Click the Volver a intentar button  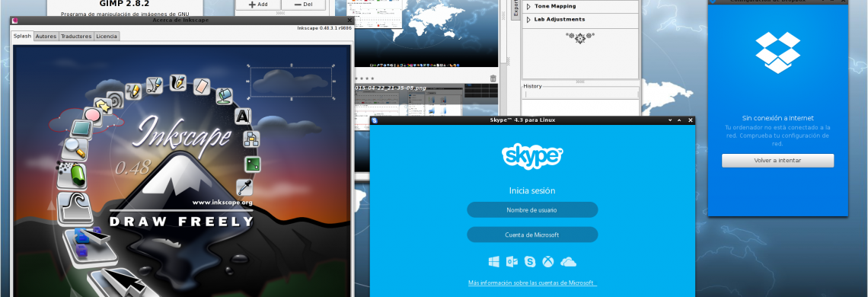(x=777, y=161)
